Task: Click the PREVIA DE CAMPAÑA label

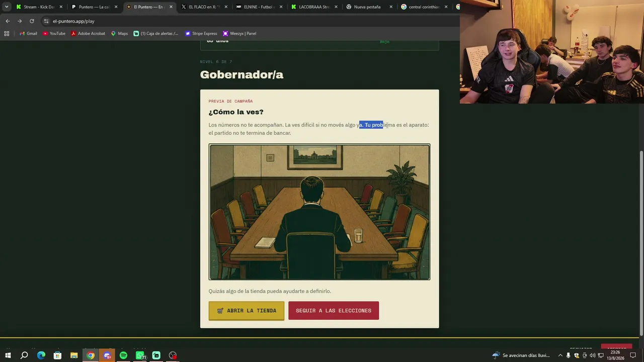Action: pos(230,101)
